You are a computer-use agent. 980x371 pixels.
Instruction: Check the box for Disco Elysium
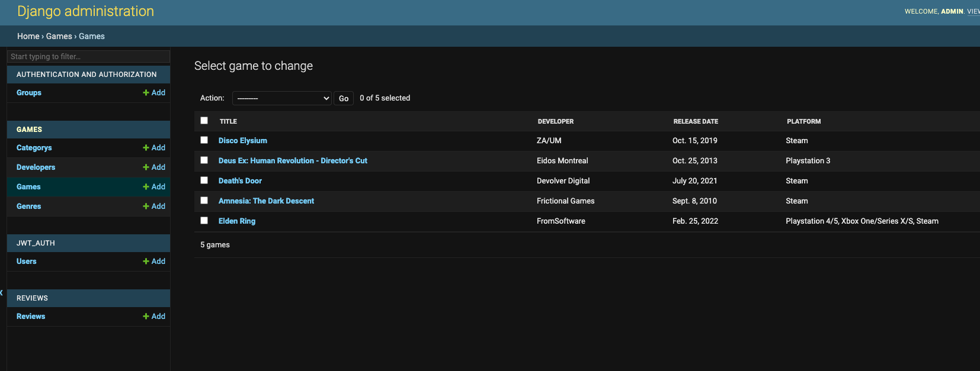point(204,140)
